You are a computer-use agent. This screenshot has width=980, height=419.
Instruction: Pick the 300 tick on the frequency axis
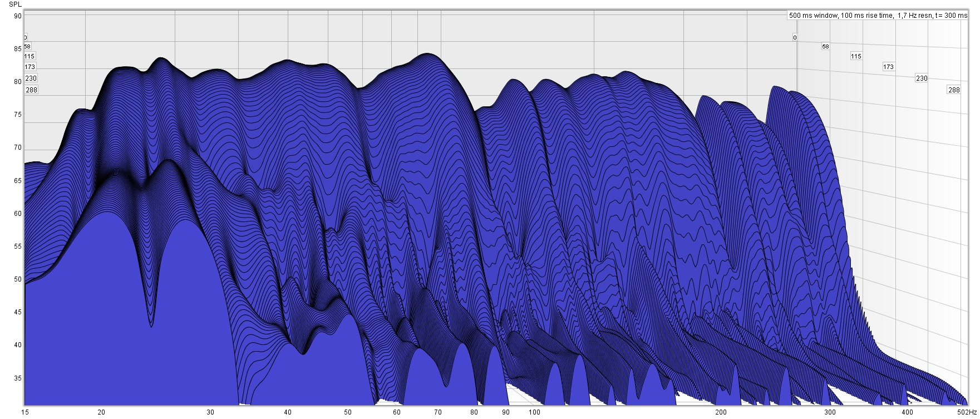830,412
